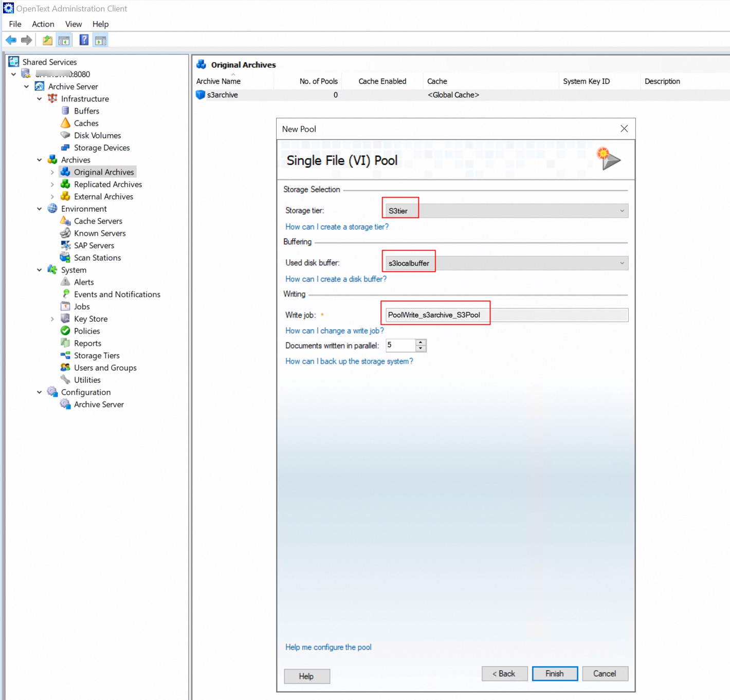Collapse the Archive Server node below the server
The width and height of the screenshot is (730, 700).
pos(27,86)
